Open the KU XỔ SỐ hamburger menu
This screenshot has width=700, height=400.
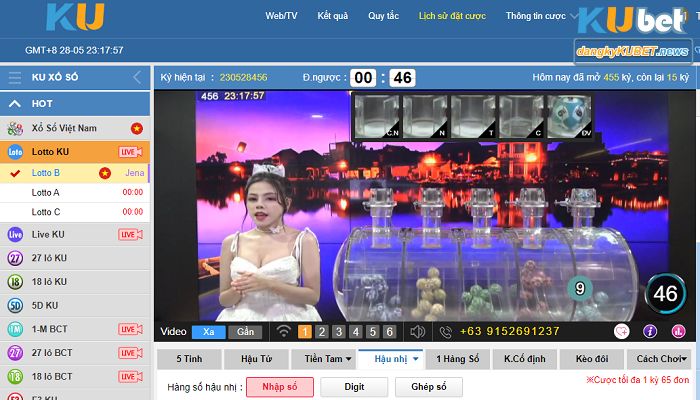click(14, 78)
